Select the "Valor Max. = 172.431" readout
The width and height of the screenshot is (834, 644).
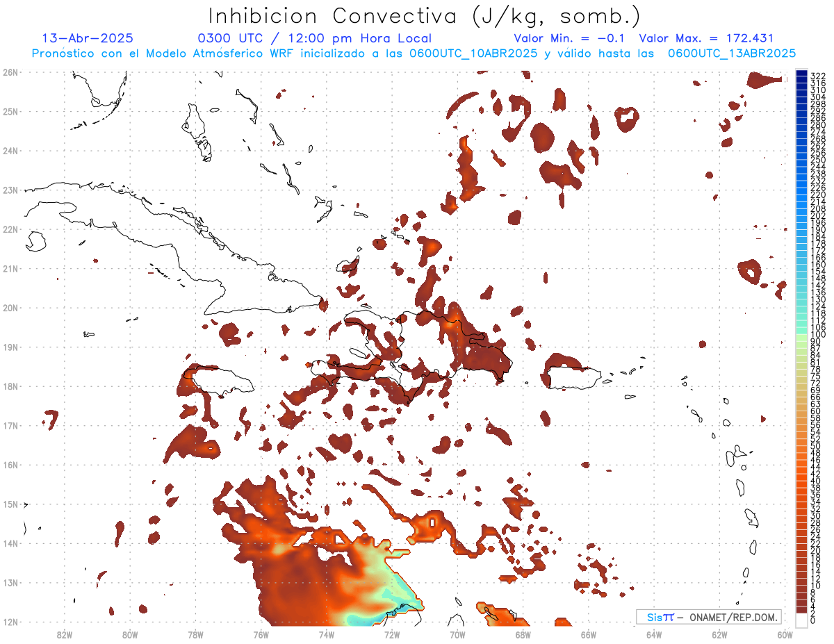[706, 39]
